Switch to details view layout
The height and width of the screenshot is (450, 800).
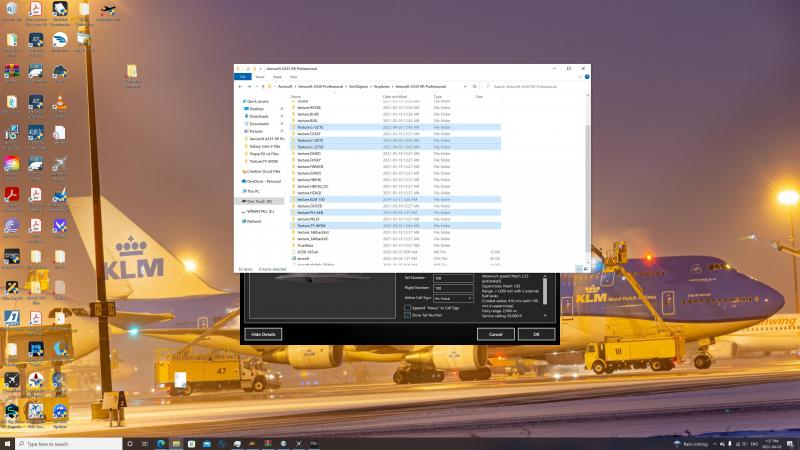click(x=579, y=269)
